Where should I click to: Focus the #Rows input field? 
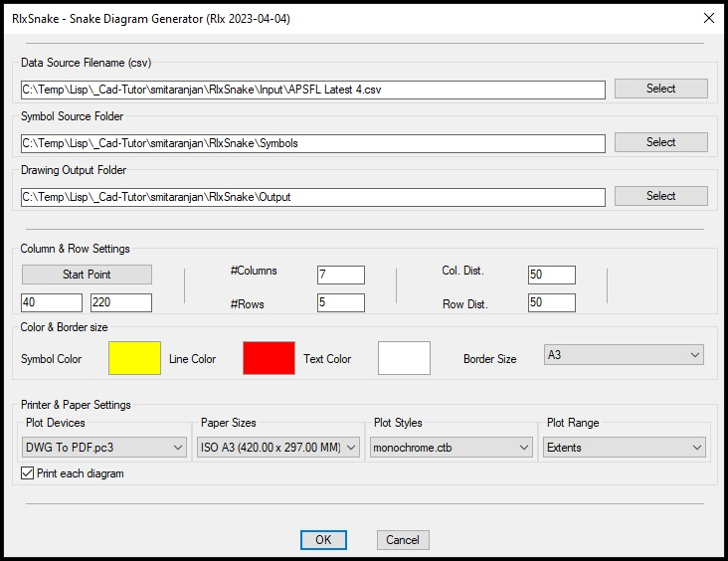tap(341, 302)
